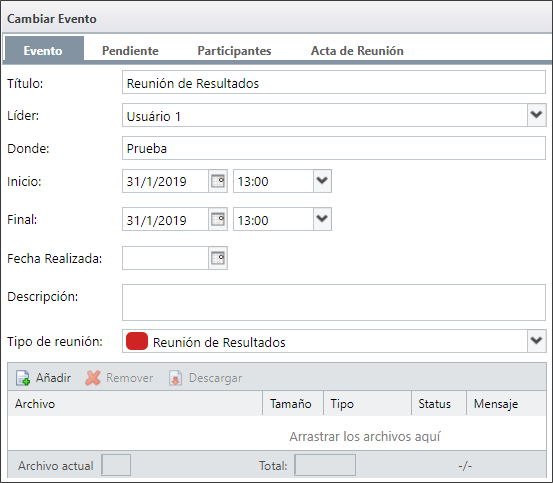Click the Añadir file icon
The height and width of the screenshot is (483, 553).
[23, 378]
